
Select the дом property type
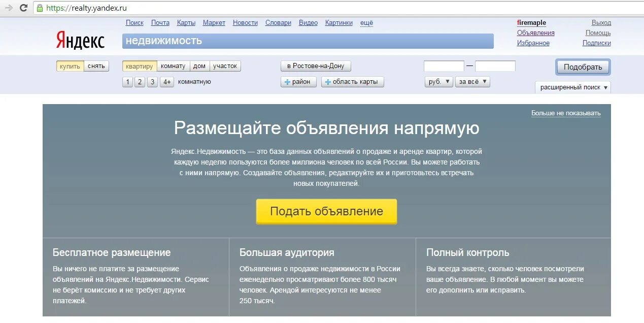(199, 66)
